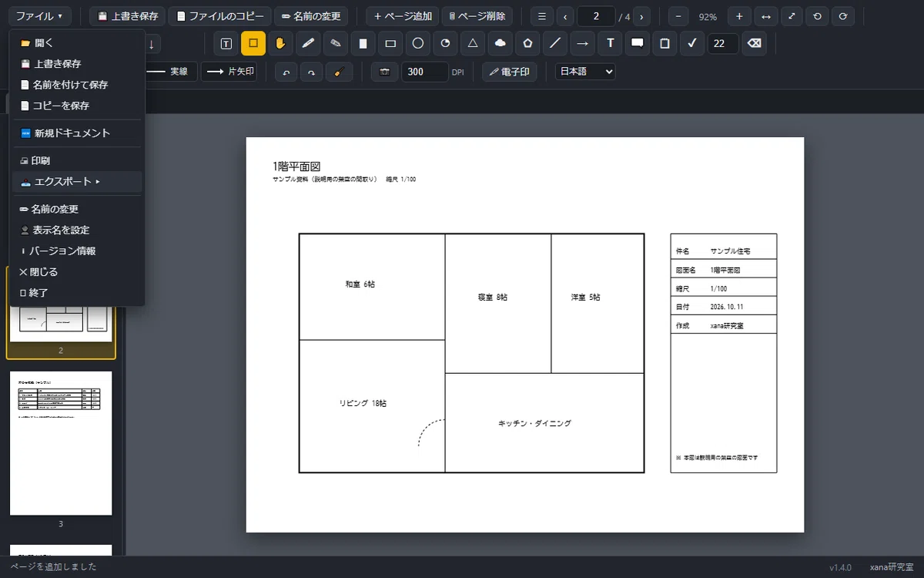This screenshot has width=924, height=578.
Task: Rotate page clockwise
Action: point(843,16)
